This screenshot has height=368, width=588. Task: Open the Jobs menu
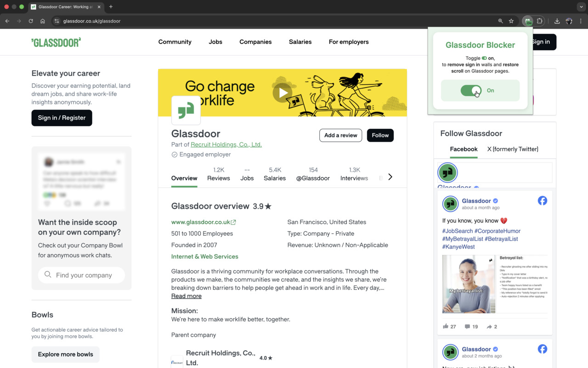point(215,42)
